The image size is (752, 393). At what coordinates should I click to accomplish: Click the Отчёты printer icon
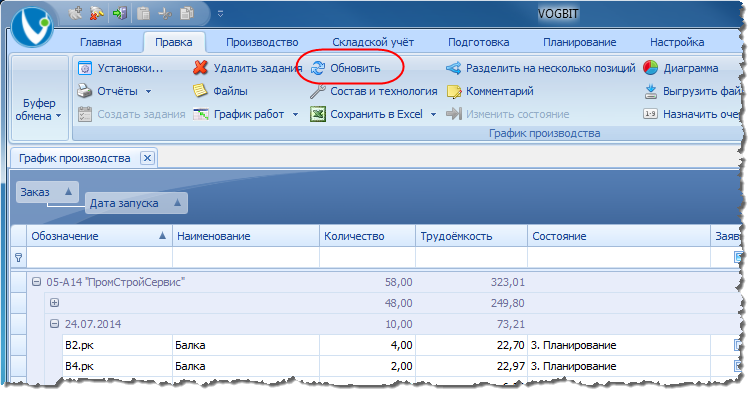[x=85, y=91]
